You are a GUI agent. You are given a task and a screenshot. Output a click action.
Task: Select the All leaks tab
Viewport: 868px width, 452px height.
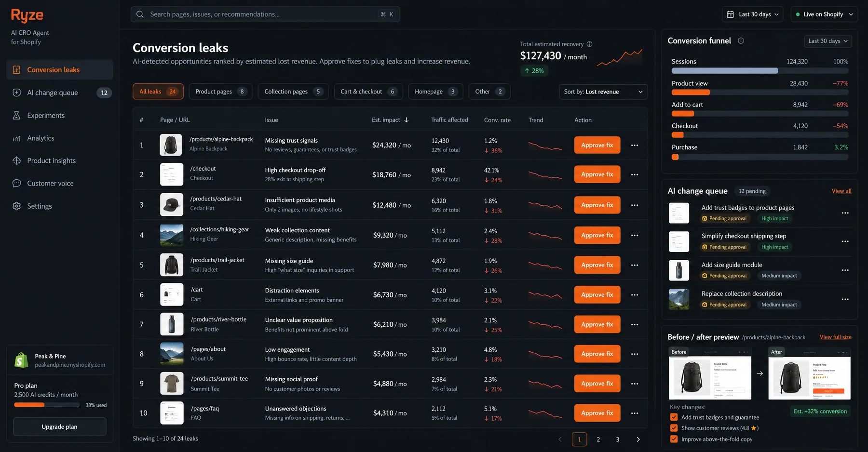pyautogui.click(x=158, y=92)
